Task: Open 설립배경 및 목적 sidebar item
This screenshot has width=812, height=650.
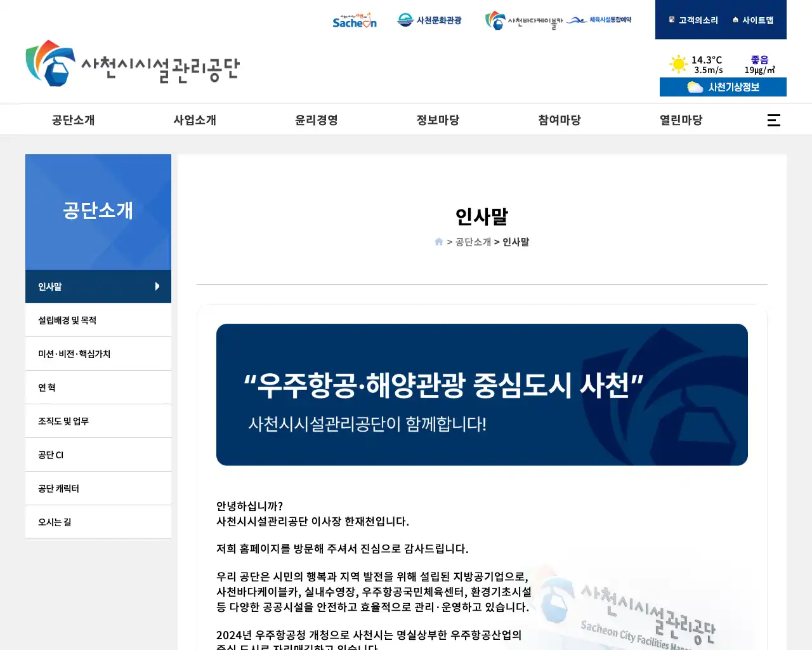Action: tap(98, 320)
